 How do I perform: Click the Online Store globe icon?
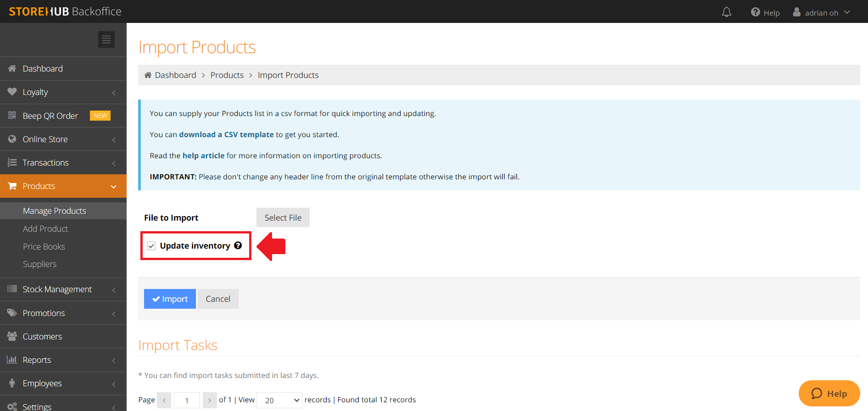tap(12, 139)
